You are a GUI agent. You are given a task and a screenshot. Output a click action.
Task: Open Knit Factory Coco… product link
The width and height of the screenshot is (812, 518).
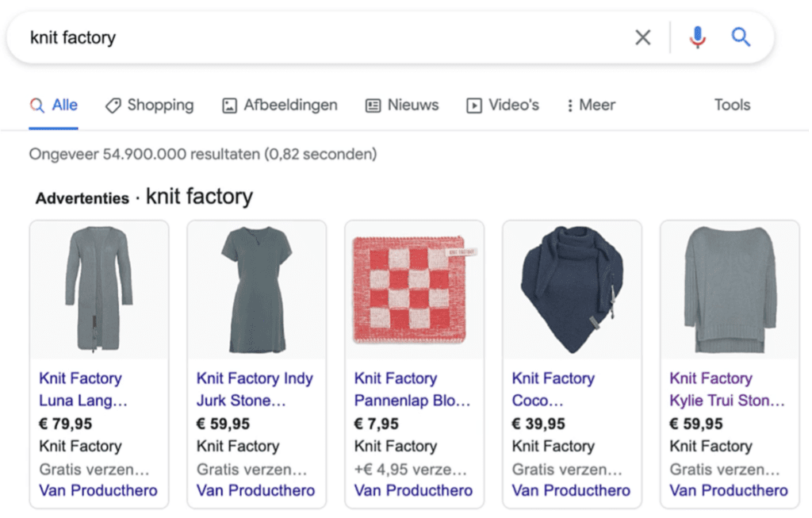pos(553,389)
